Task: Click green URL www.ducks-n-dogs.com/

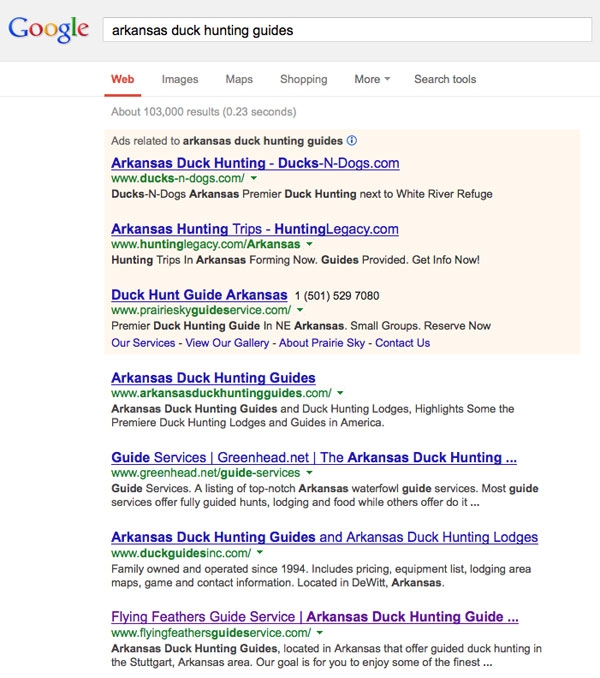Action: pyautogui.click(x=178, y=178)
